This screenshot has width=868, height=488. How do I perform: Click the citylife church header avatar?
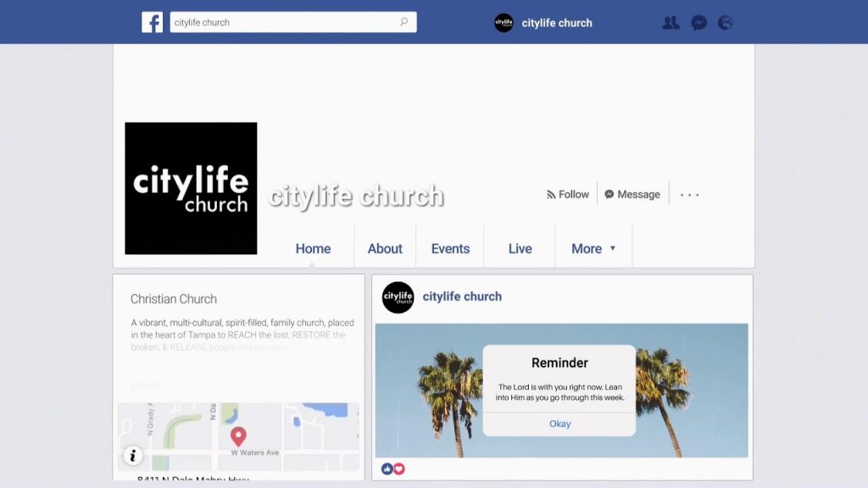pyautogui.click(x=504, y=23)
